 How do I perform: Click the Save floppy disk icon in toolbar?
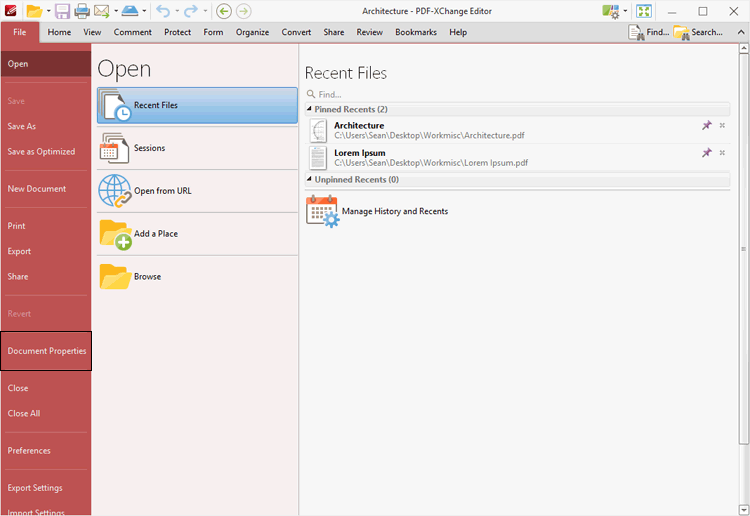click(x=62, y=11)
